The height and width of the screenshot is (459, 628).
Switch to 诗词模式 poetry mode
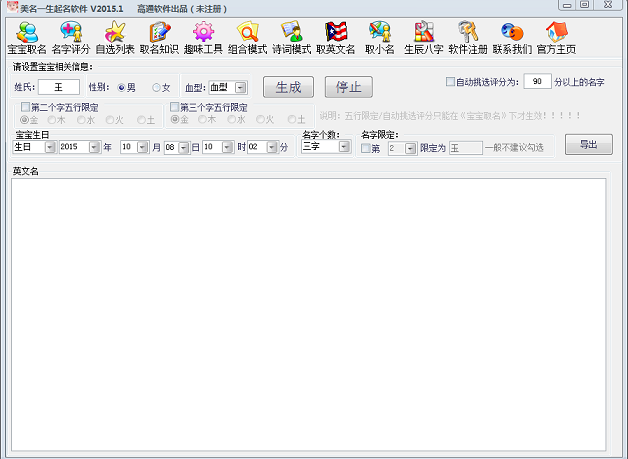[x=292, y=38]
